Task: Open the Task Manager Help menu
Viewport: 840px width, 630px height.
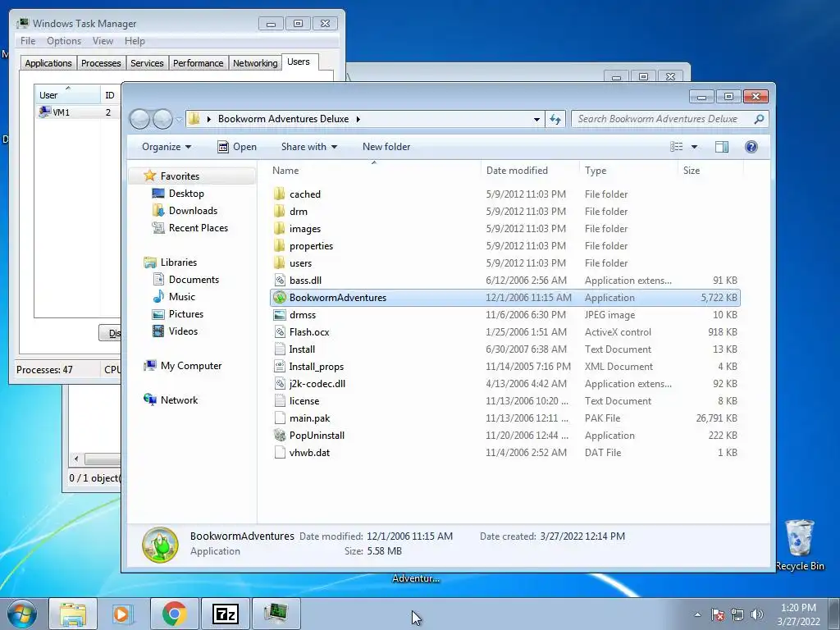Action: (x=135, y=41)
